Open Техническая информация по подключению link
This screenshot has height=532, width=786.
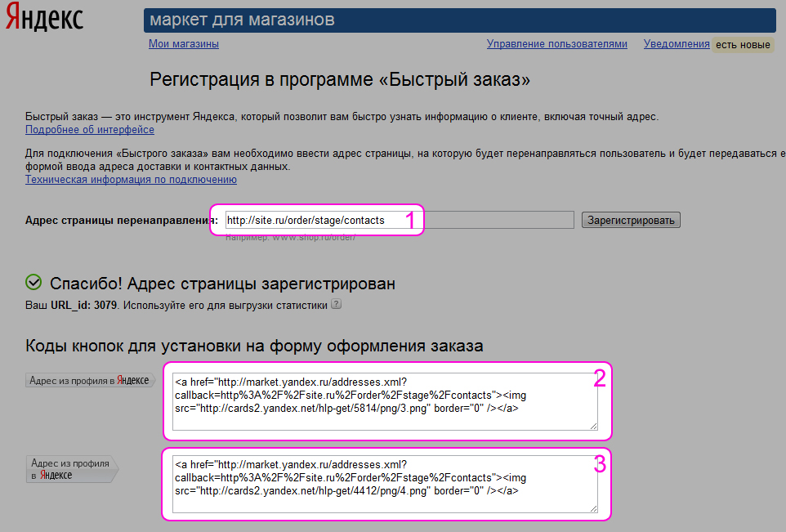pyautogui.click(x=131, y=180)
